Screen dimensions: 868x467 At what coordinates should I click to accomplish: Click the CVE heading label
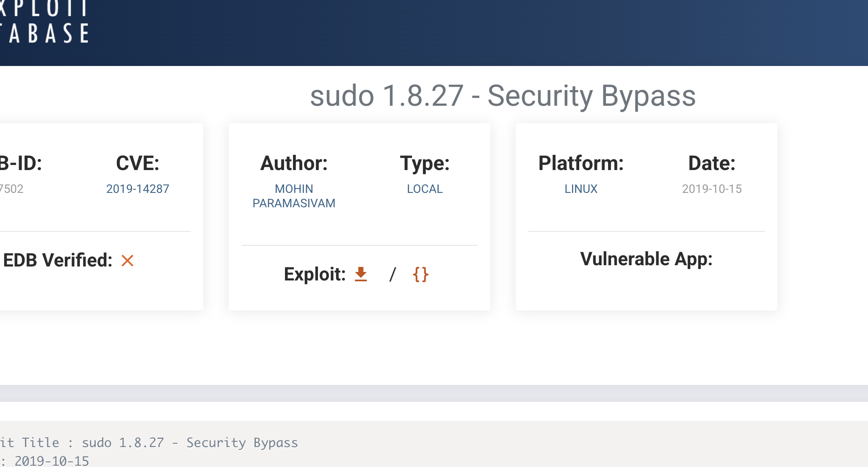click(138, 163)
